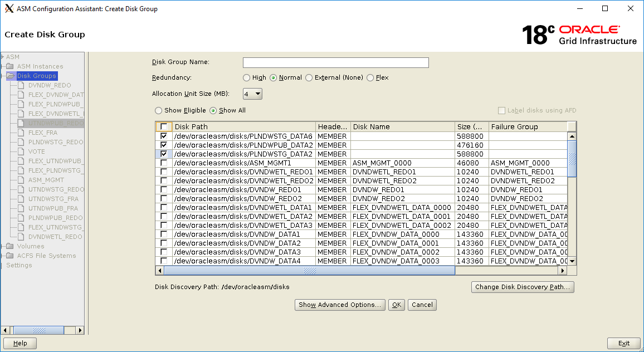The height and width of the screenshot is (352, 644).
Task: Click inside the Disk Group Name field
Action: click(335, 62)
